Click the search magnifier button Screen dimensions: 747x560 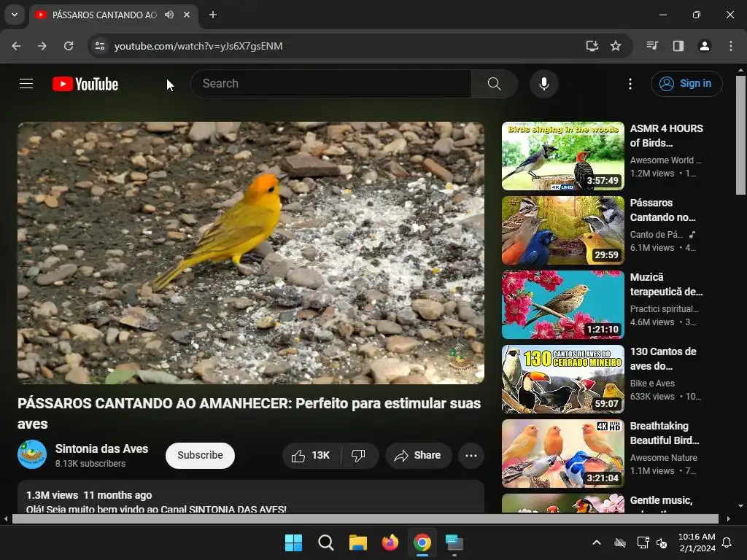click(494, 84)
